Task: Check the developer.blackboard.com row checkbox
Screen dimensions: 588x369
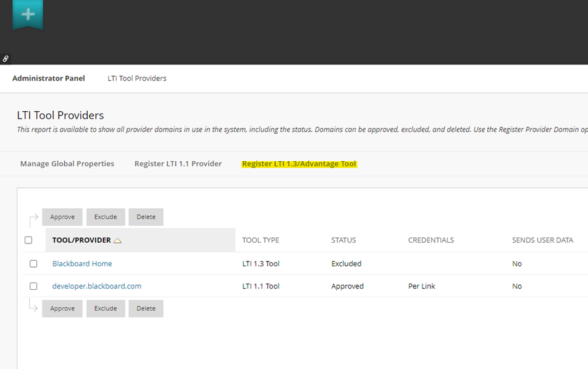Action: [x=33, y=286]
